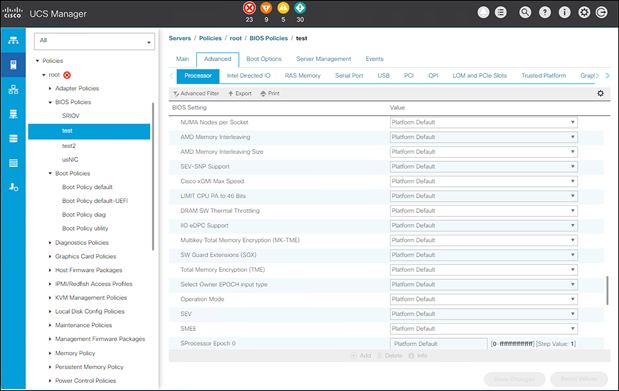Select the Servers navigation icon in sidebar
This screenshot has height=391, width=619.
[x=13, y=65]
